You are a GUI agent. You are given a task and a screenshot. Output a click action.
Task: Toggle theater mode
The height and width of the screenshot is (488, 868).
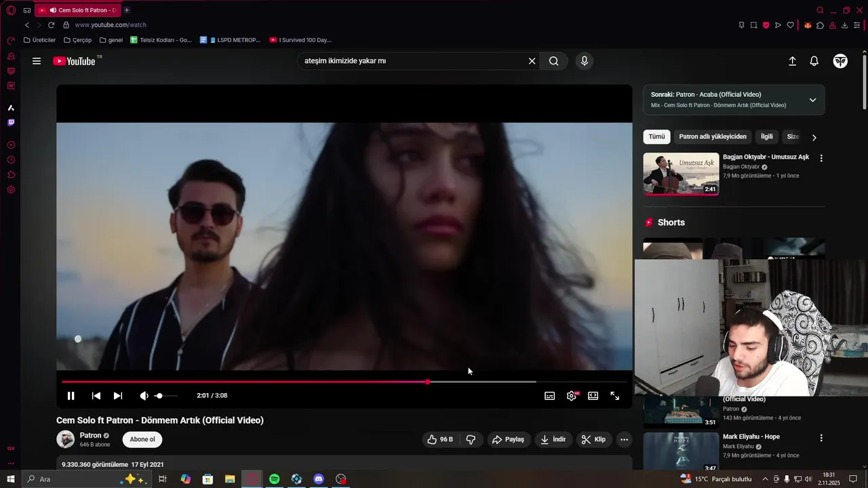[593, 396]
